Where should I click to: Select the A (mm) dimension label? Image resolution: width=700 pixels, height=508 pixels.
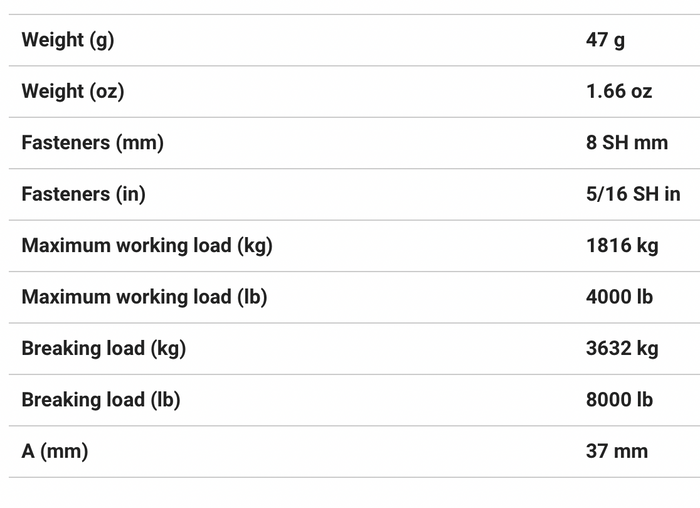54,451
